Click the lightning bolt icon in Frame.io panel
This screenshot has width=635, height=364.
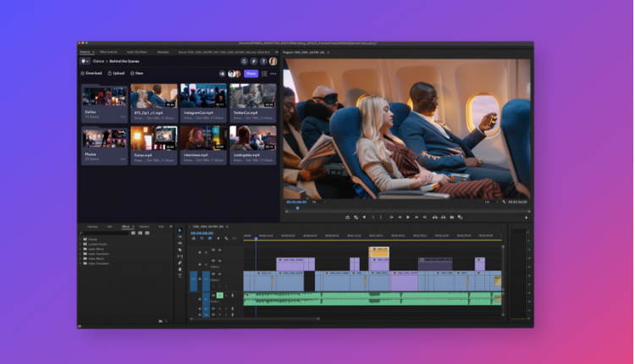pyautogui.click(x=254, y=61)
